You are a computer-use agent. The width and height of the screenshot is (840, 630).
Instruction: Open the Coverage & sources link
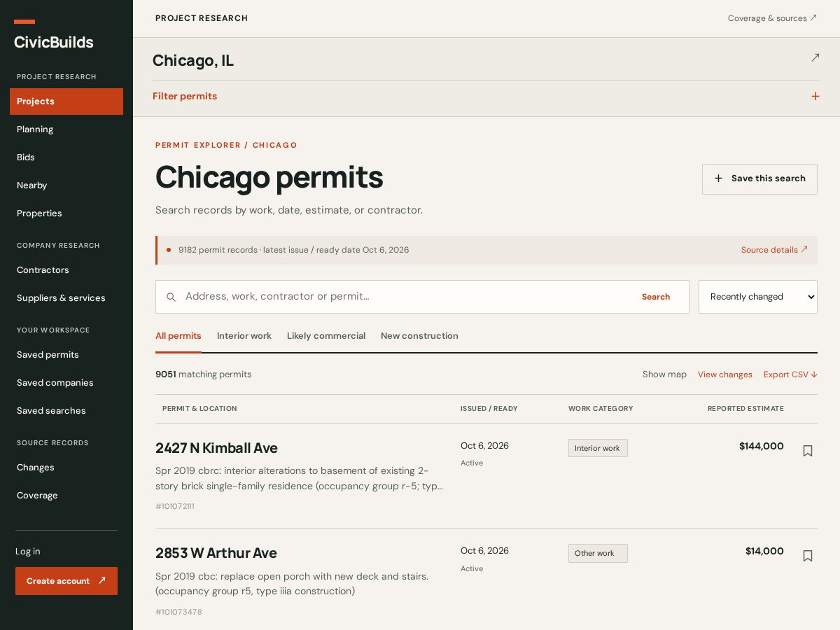click(x=772, y=18)
